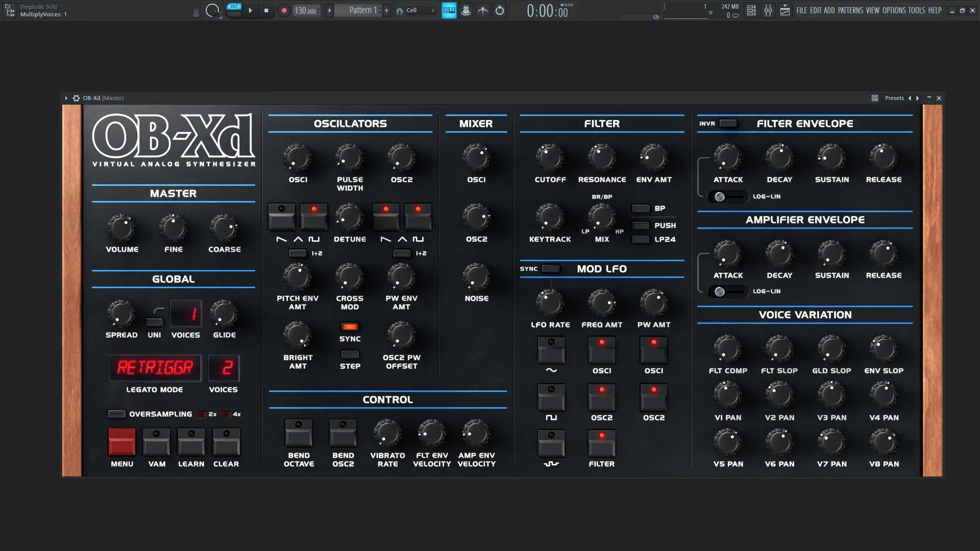The height and width of the screenshot is (551, 980).
Task: Toggle the piano roll view icon
Action: [x=449, y=10]
